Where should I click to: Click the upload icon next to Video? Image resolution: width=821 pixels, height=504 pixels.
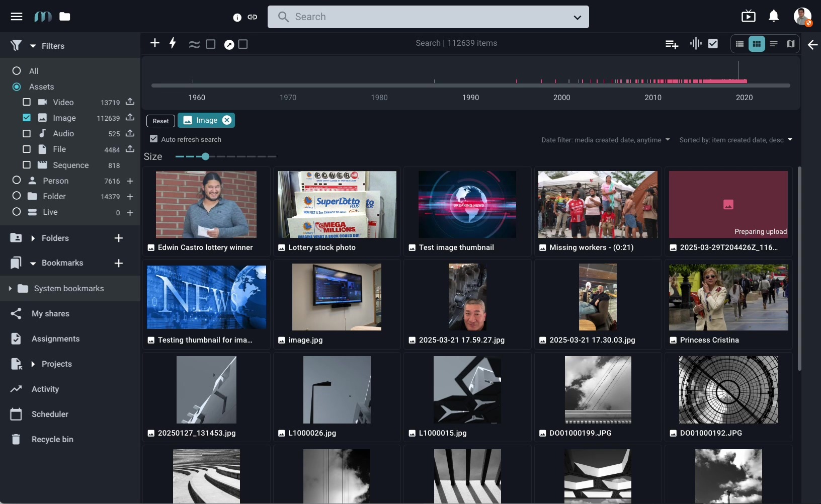130,102
